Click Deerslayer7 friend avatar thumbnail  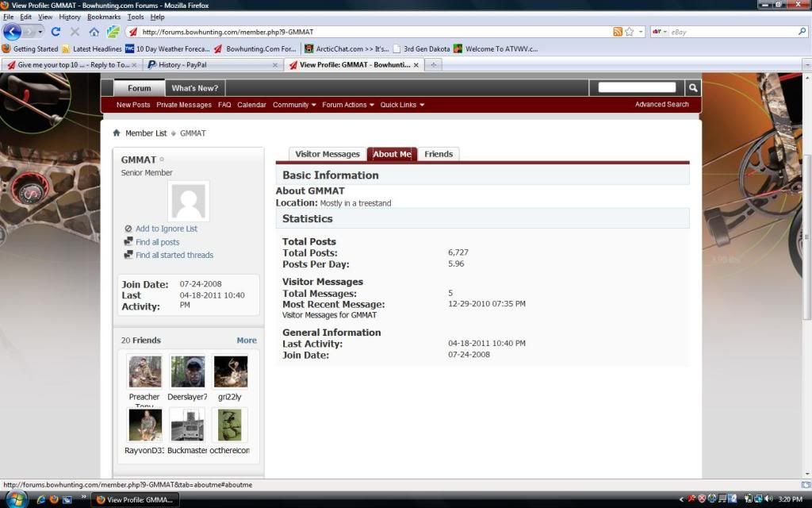point(187,371)
